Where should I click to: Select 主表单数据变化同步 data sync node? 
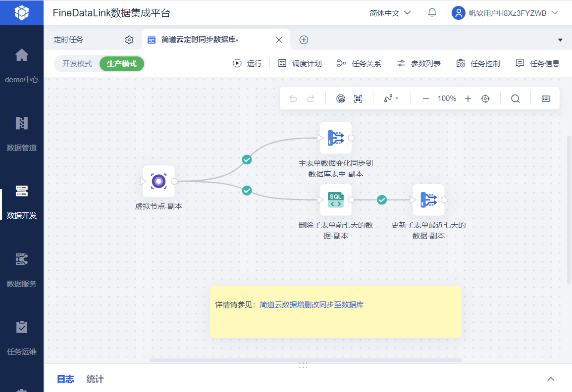[x=336, y=138]
